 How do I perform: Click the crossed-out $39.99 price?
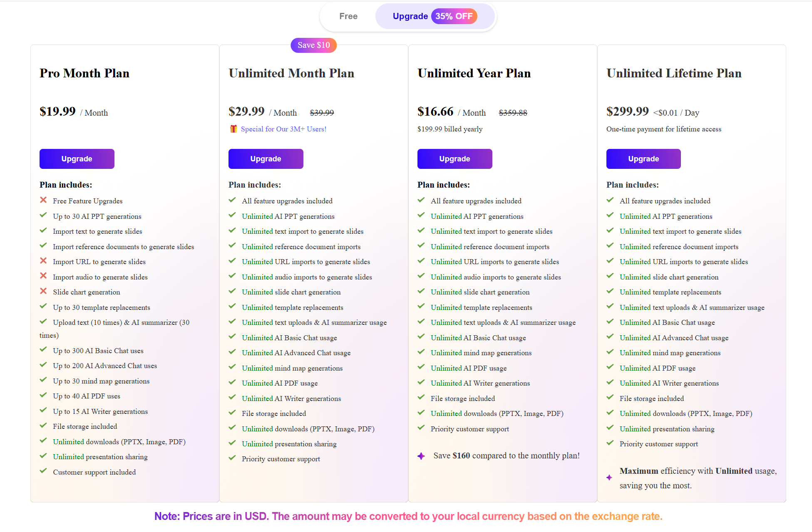coord(322,112)
